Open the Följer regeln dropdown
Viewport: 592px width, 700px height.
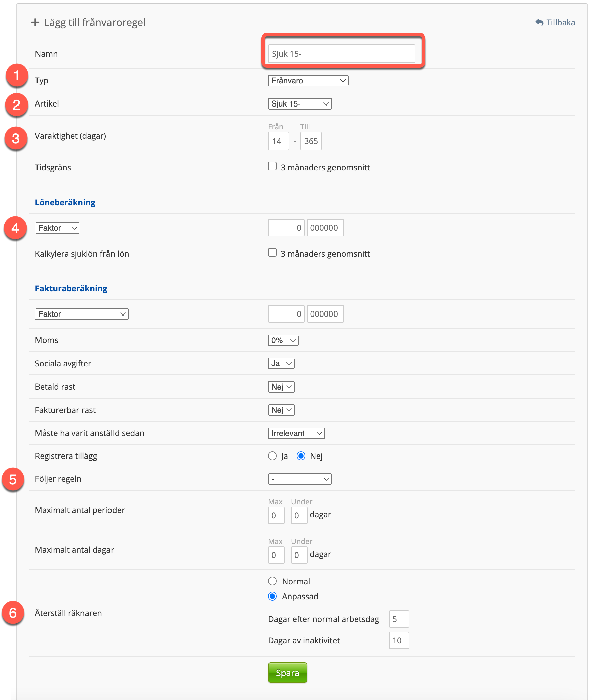(x=300, y=479)
